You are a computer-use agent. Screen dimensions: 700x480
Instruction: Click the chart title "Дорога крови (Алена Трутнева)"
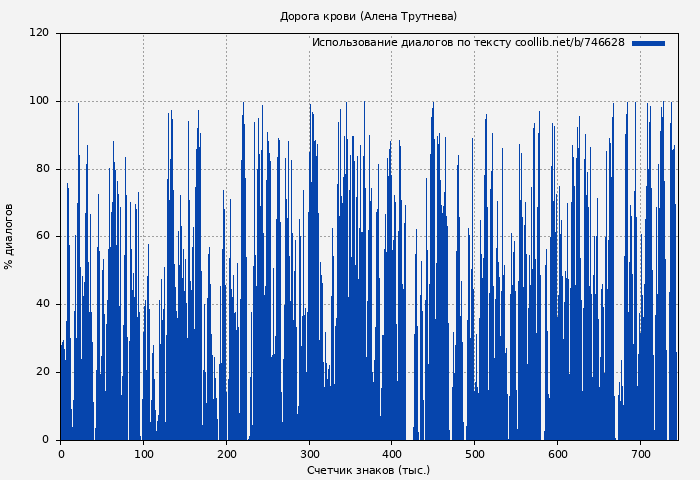[368, 16]
